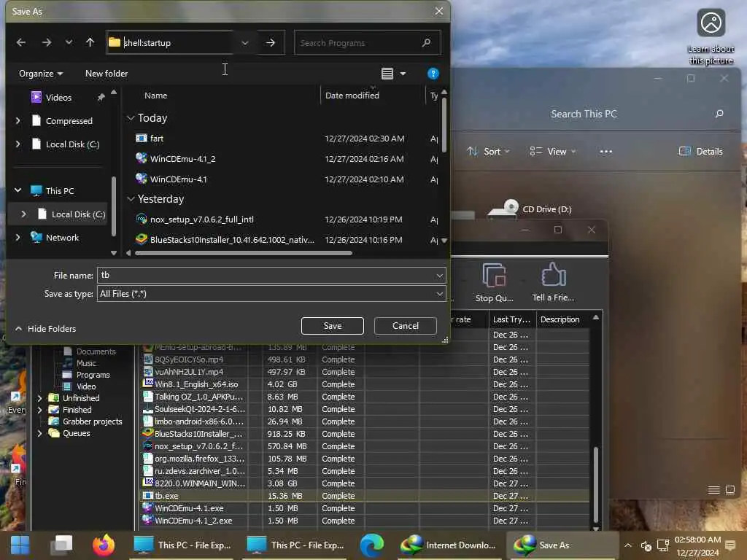The height and width of the screenshot is (560, 747).
Task: Open the view options dropdown arrow
Action: (403, 74)
